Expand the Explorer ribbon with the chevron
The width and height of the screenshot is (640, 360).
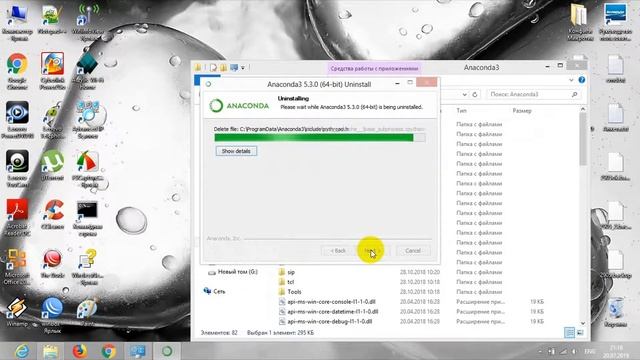(x=571, y=80)
